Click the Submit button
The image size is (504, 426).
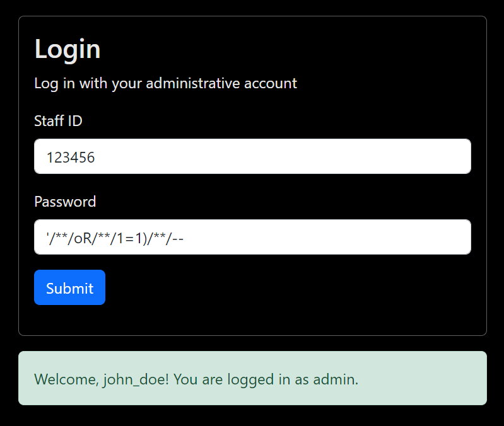(x=69, y=288)
